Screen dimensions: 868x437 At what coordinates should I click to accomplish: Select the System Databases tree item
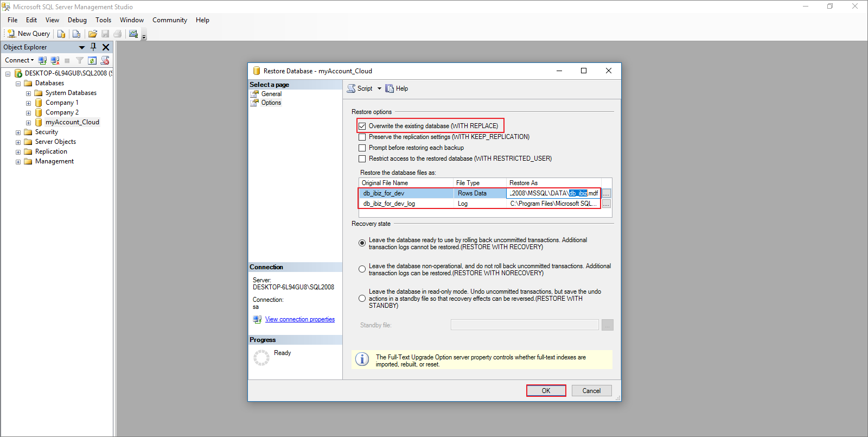click(71, 93)
